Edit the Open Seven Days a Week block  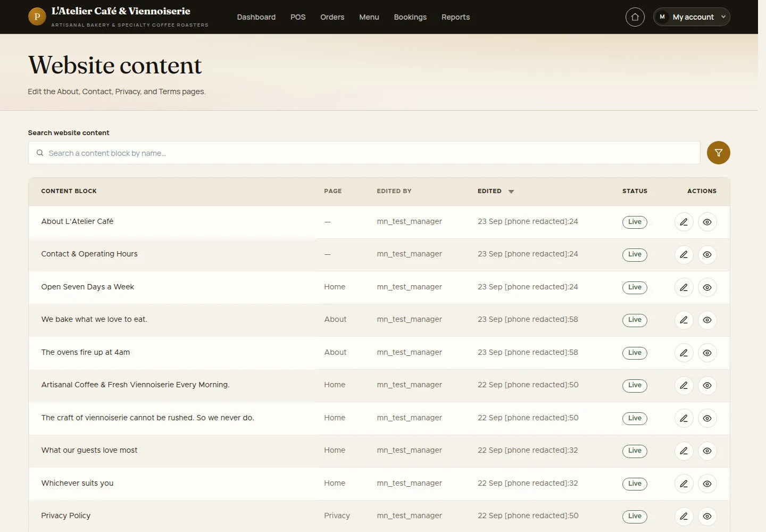tap(684, 287)
